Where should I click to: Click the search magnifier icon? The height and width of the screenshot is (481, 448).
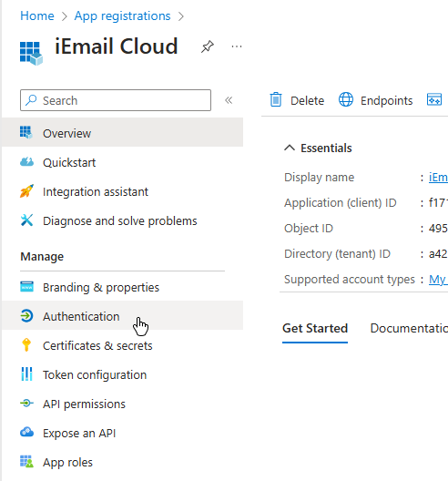[31, 100]
